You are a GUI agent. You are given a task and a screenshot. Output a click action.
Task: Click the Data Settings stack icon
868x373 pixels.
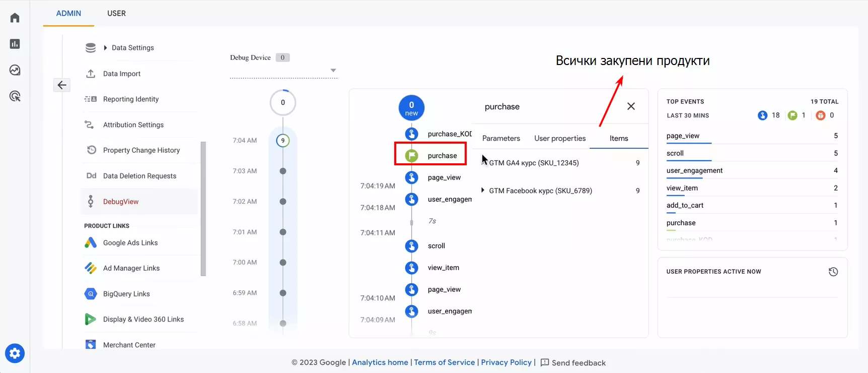[91, 48]
